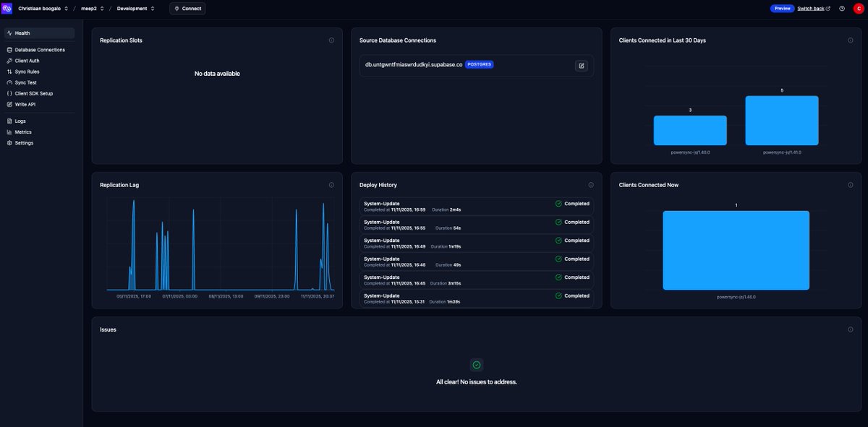Open Settings from the sidebar

pyautogui.click(x=22, y=142)
